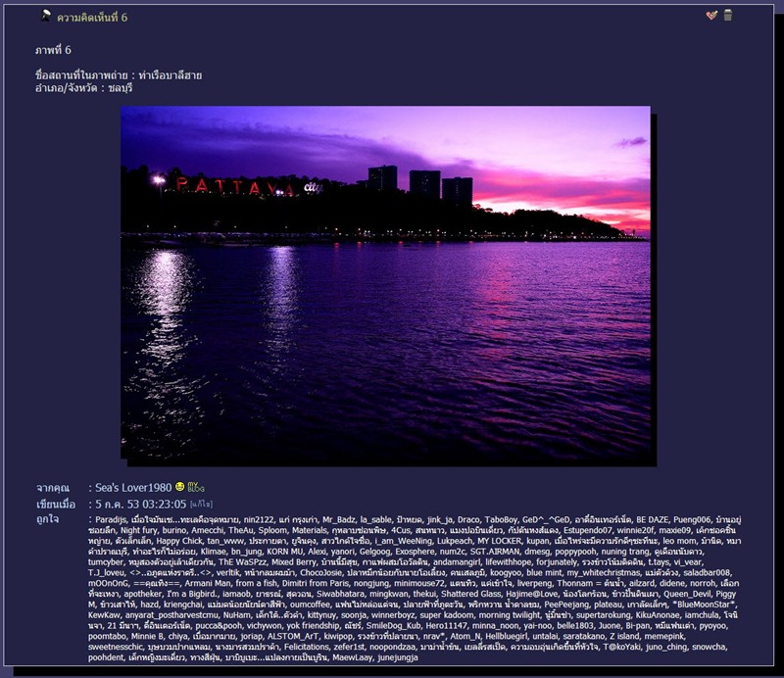This screenshot has width=784, height=678.
Task: Click the name Queen_Devil in the like list
Action: [687, 594]
